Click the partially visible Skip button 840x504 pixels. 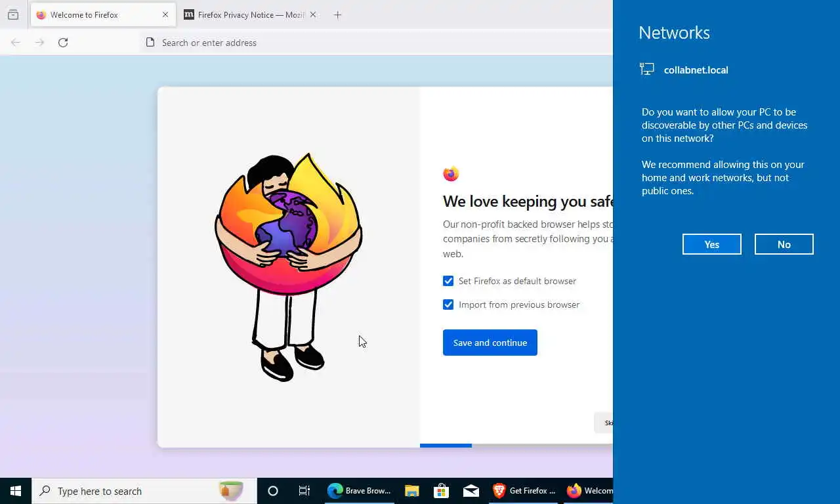[x=604, y=423]
